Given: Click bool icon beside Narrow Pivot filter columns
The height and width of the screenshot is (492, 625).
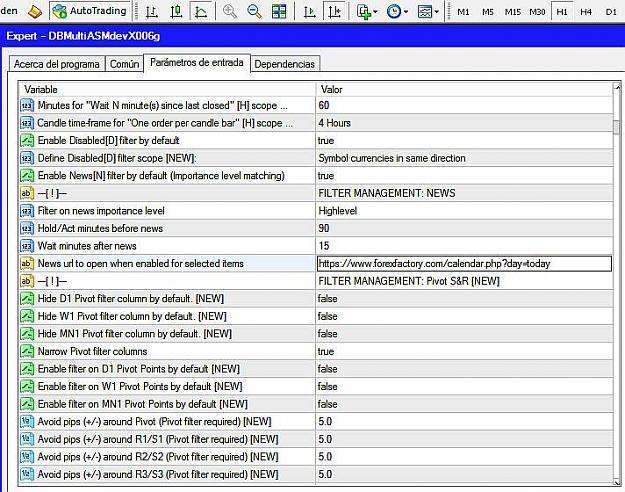Looking at the screenshot, I should [x=27, y=351].
